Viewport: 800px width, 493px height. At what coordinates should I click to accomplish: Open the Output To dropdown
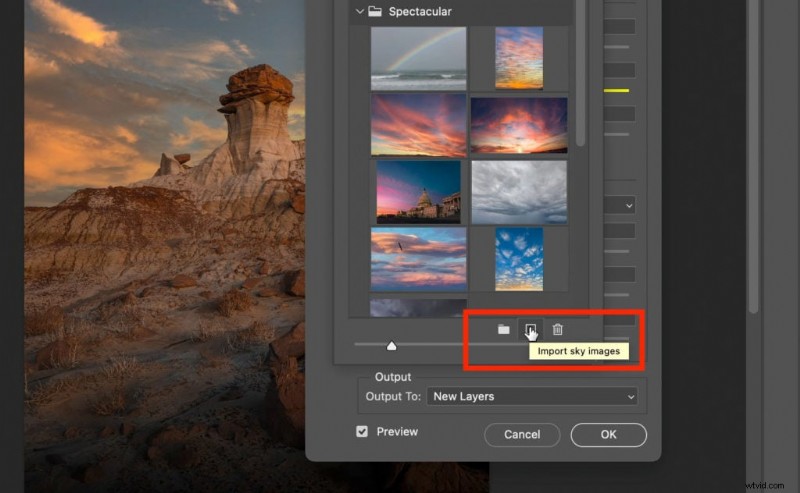[532, 397]
